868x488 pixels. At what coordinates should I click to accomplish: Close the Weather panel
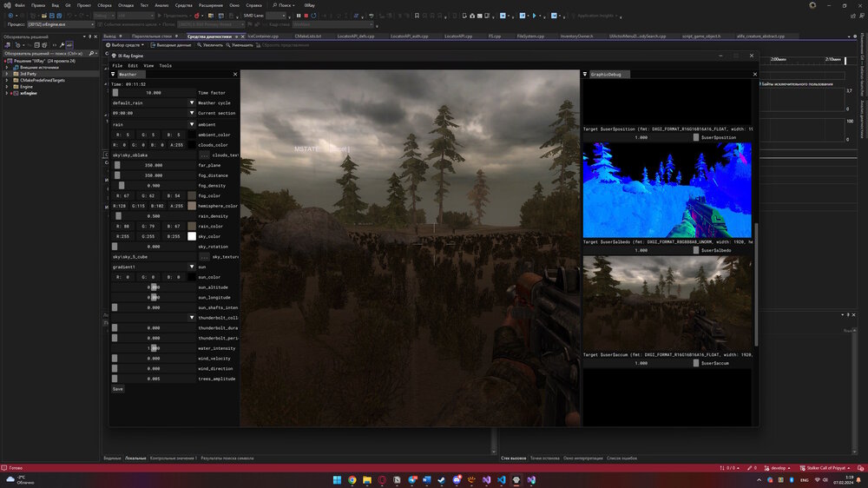click(x=235, y=74)
